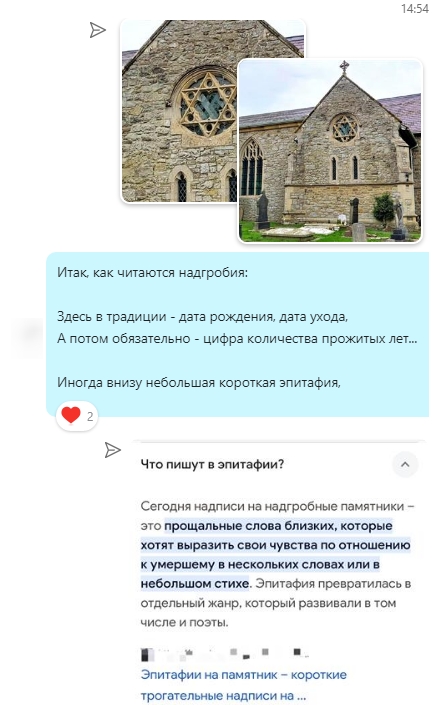Screen dimensions: 437x705
Task: Open the close-up photo of the star window
Action: (x=179, y=110)
